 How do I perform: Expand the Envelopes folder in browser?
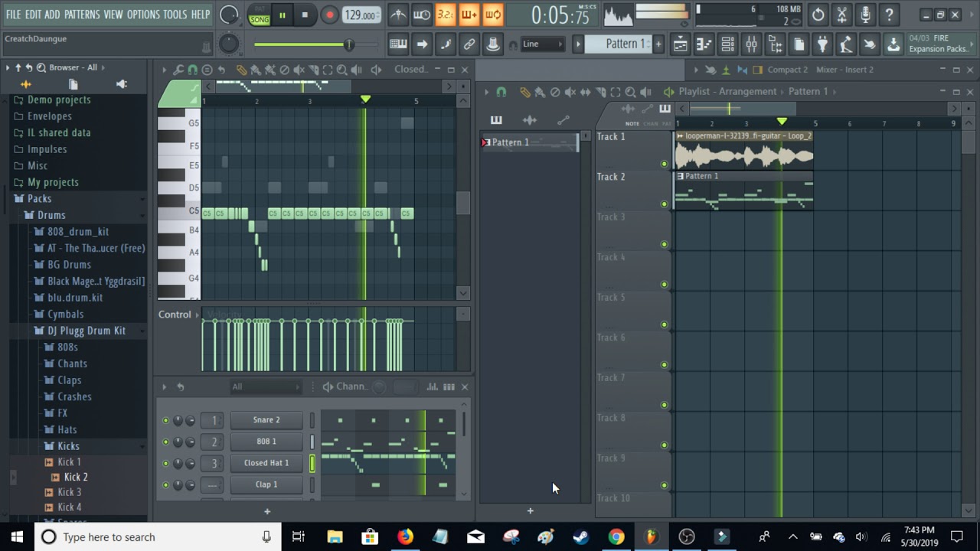[50, 116]
